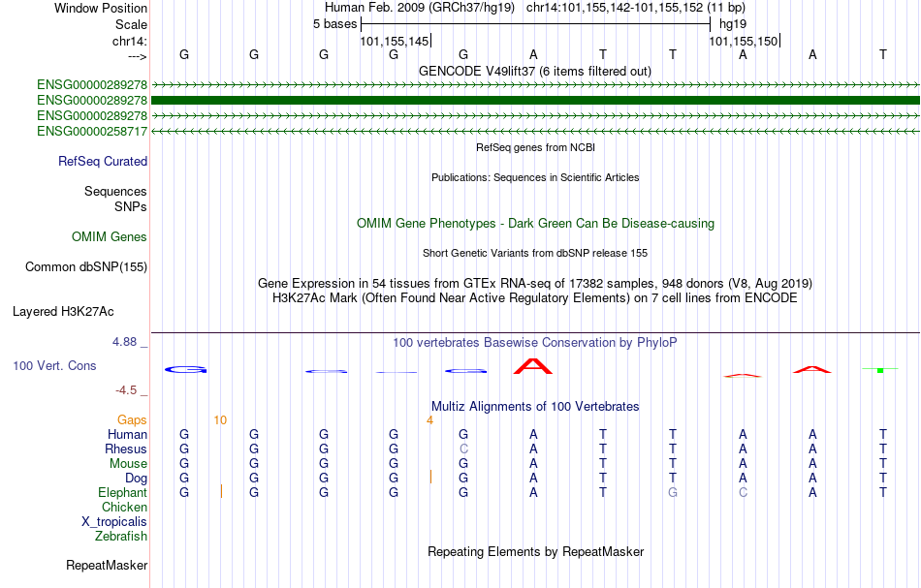Screen dimensions: 921x588
Task: Click the 100 Vert. Cons side label
Action: coord(54,365)
